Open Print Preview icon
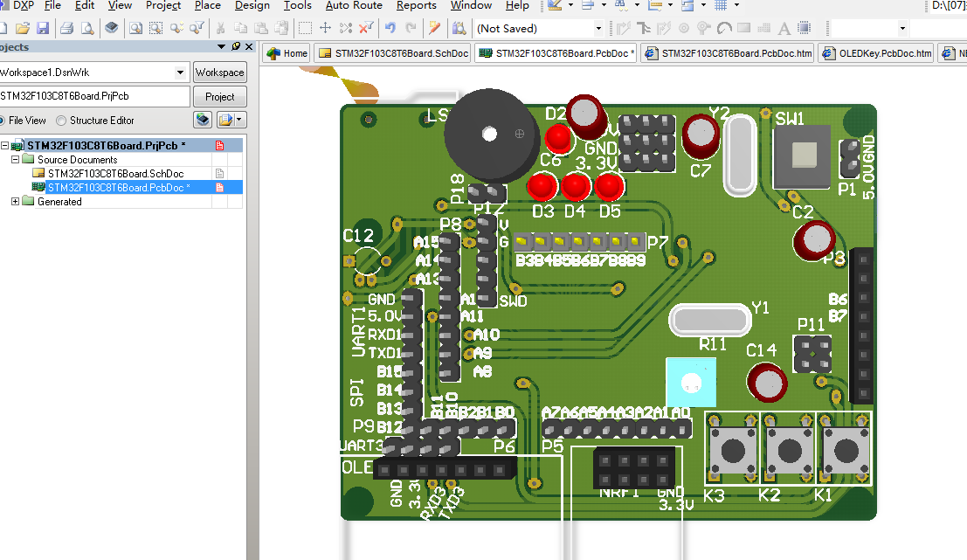The image size is (967, 560). pos(87,28)
